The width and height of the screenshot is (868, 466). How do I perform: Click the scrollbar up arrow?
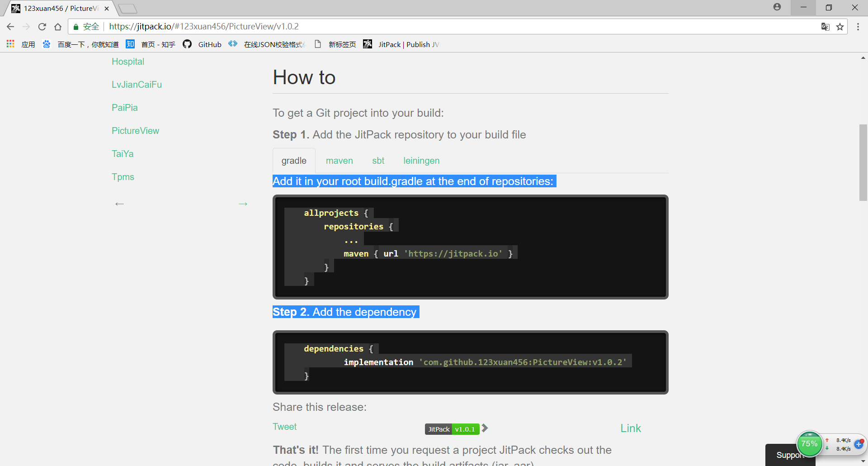click(x=863, y=58)
